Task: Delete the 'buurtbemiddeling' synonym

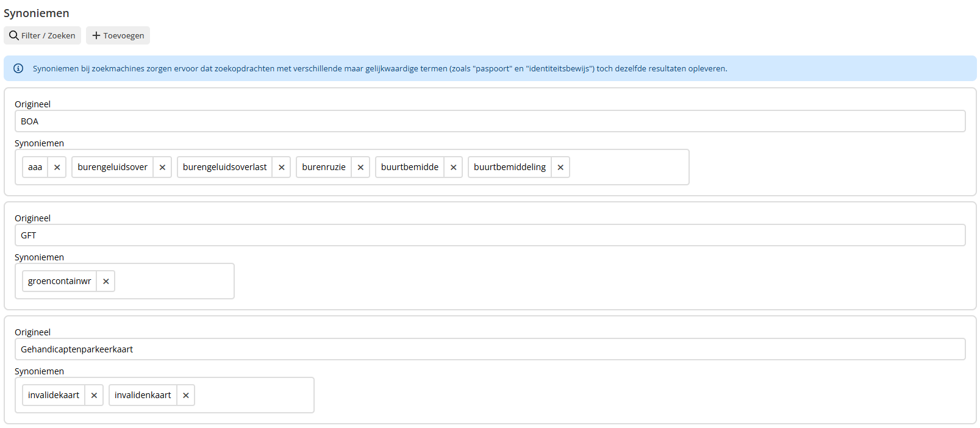Action: point(560,167)
